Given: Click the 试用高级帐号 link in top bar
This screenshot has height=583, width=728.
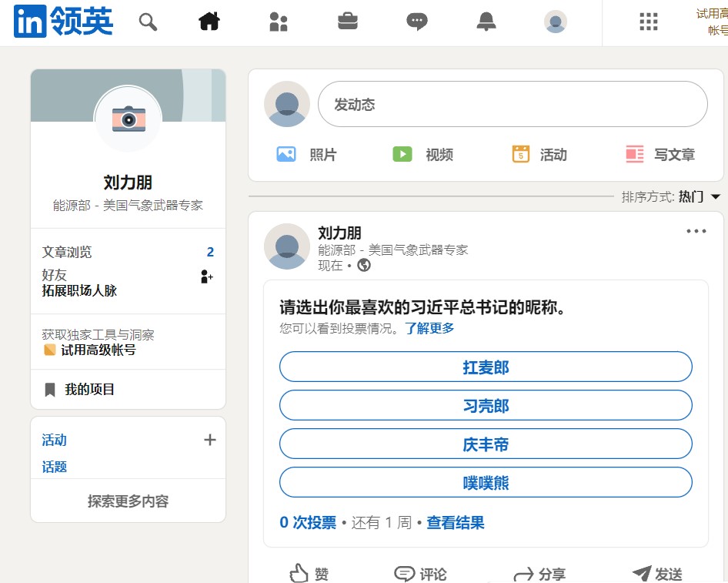Looking at the screenshot, I should (712, 22).
